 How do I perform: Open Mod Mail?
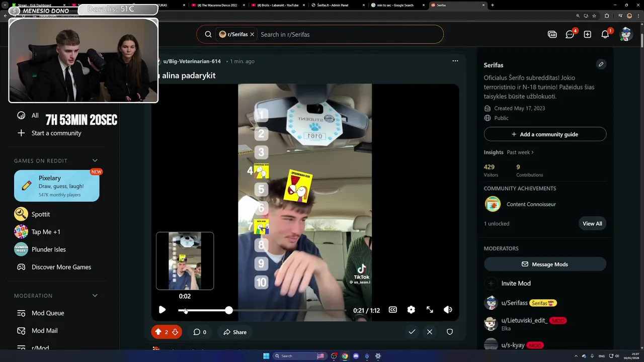tap(44, 331)
